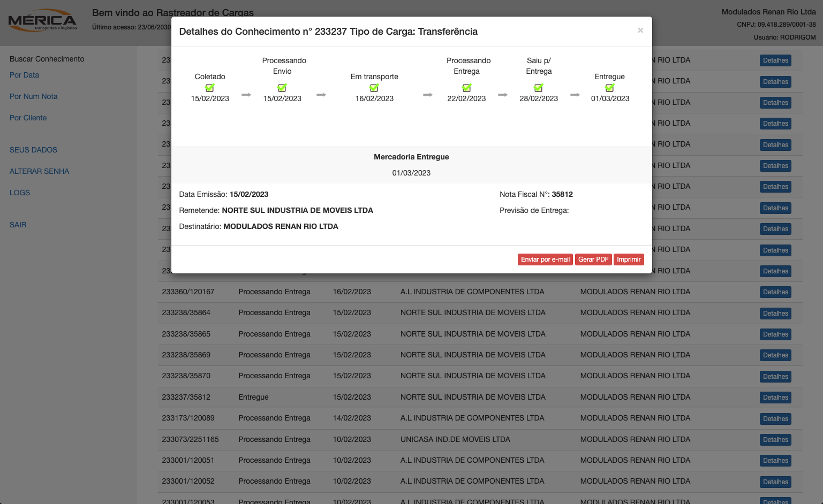Screen dimensions: 823x504
Task: Click the check icon under Entregue
Action: pos(610,88)
